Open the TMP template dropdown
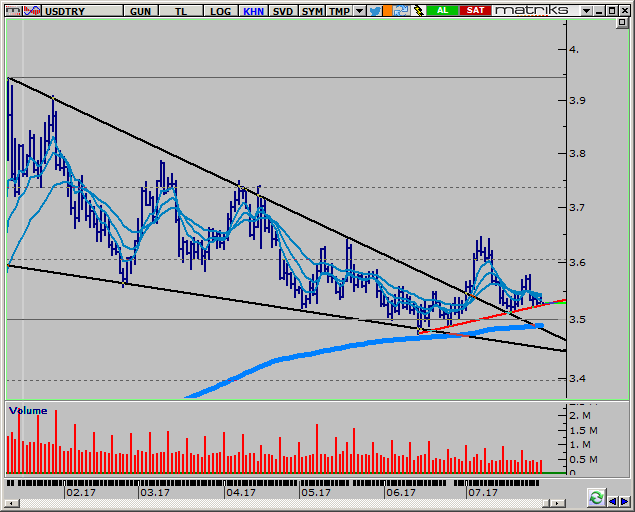This screenshot has height=512, width=635. 339,10
